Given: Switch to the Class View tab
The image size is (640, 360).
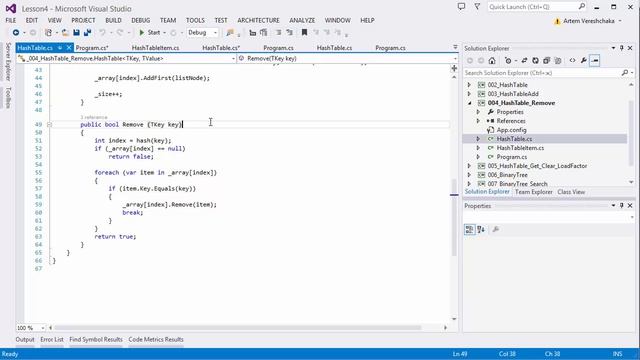Looking at the screenshot, I should pyautogui.click(x=571, y=192).
